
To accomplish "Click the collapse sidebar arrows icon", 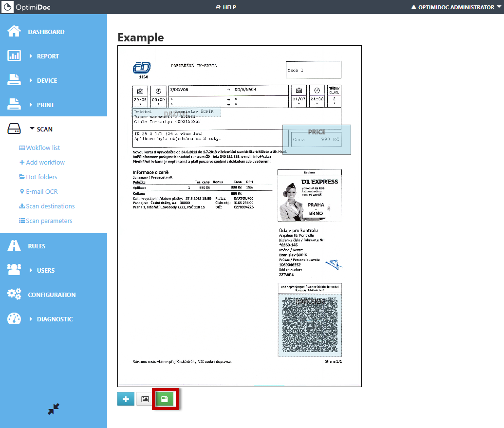I will (x=54, y=409).
